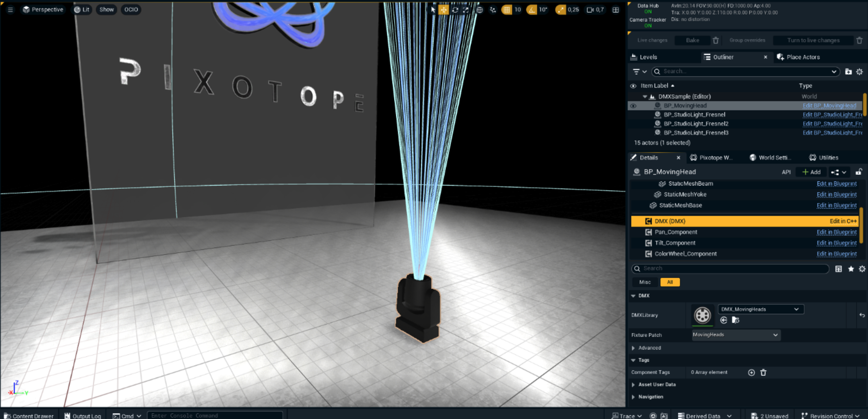Click the world coordinate system globe icon
Viewport: 868px width, 419px height.
coord(479,9)
